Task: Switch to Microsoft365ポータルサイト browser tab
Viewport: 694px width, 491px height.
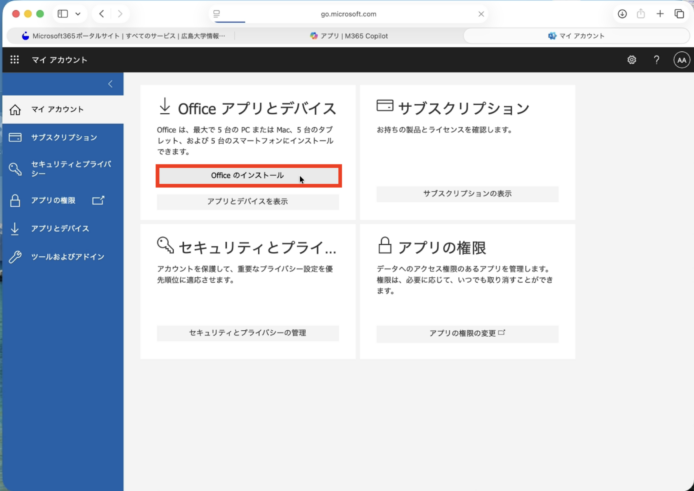Action: 123,36
